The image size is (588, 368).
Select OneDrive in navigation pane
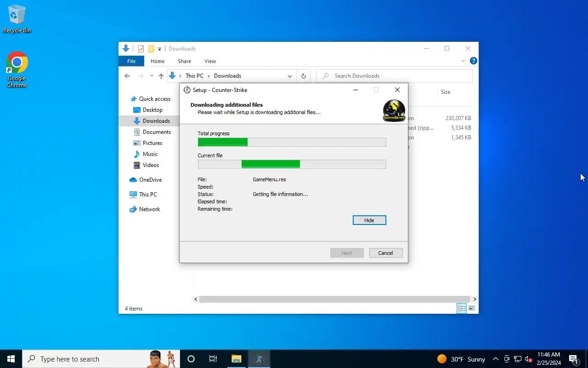click(146, 180)
